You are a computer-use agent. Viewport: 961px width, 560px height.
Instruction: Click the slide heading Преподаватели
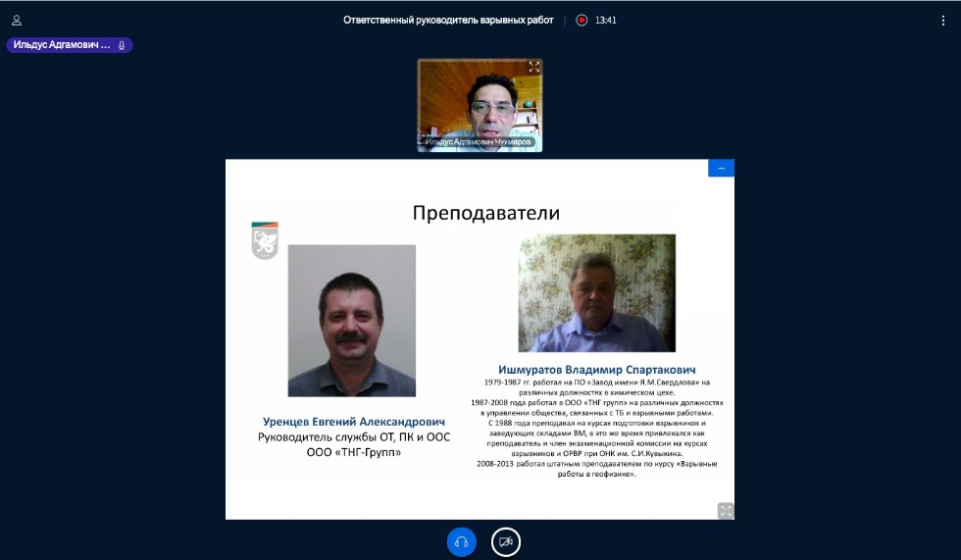tap(485, 213)
